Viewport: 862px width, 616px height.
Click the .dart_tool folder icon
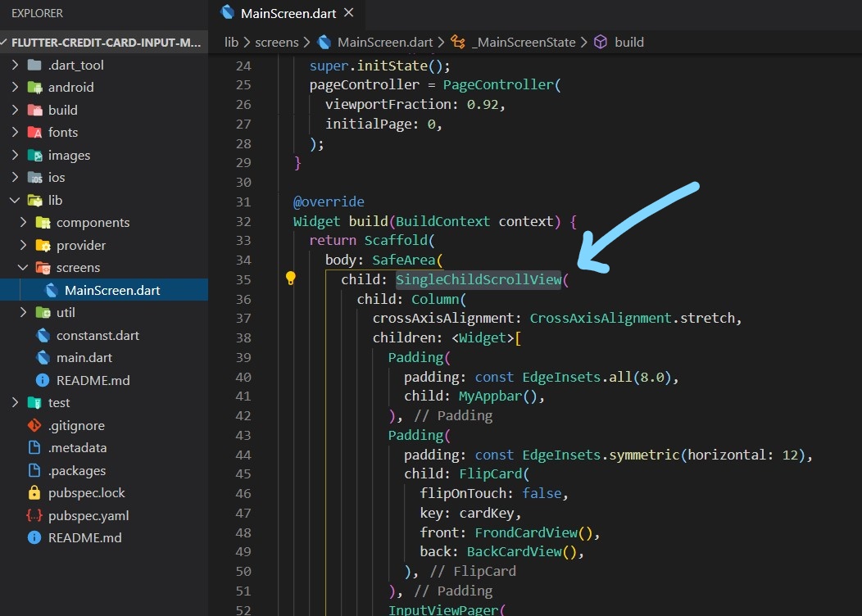[x=34, y=65]
